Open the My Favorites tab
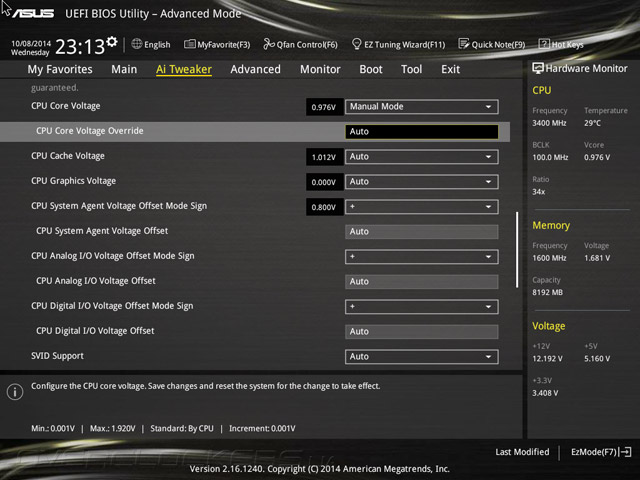 60,69
